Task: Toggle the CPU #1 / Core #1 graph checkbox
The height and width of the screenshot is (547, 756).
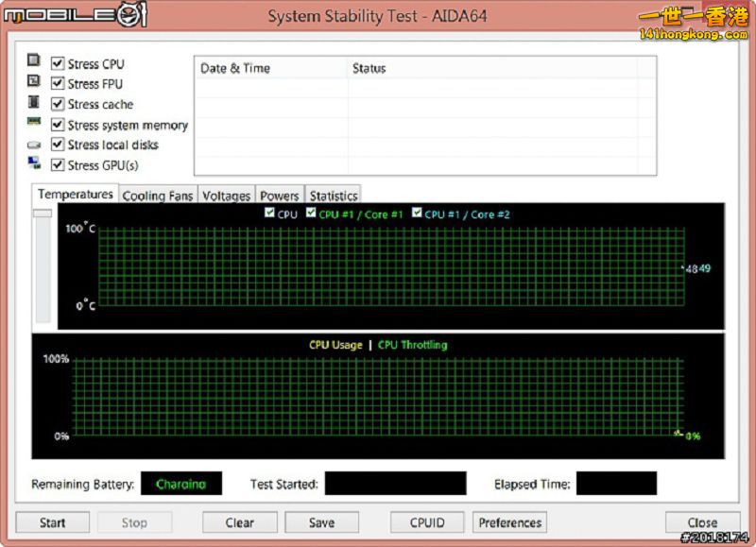Action: [x=311, y=214]
